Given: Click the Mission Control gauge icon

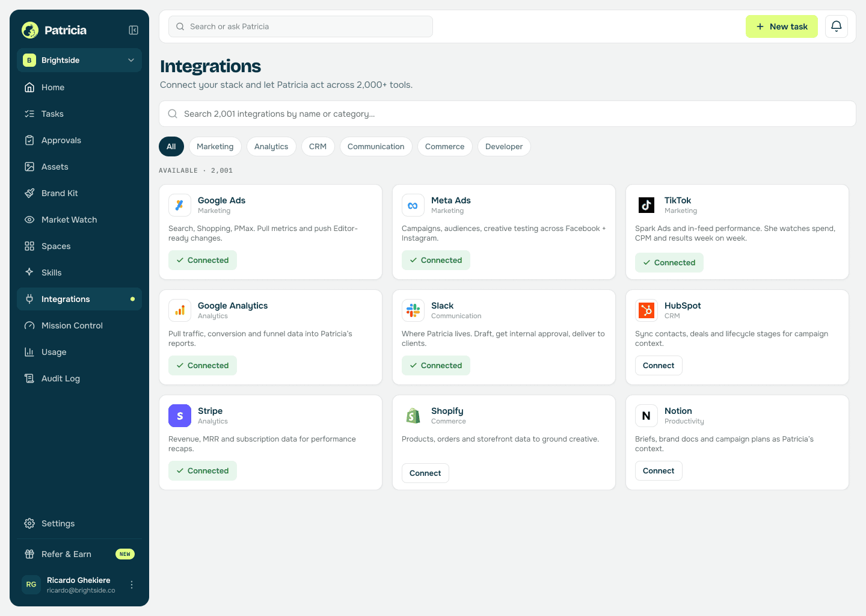Looking at the screenshot, I should click(29, 325).
